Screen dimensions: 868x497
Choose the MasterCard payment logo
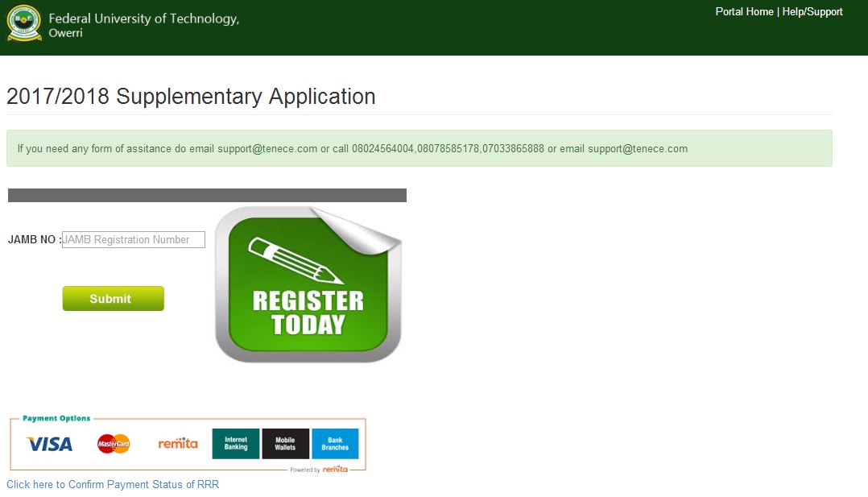coord(114,444)
